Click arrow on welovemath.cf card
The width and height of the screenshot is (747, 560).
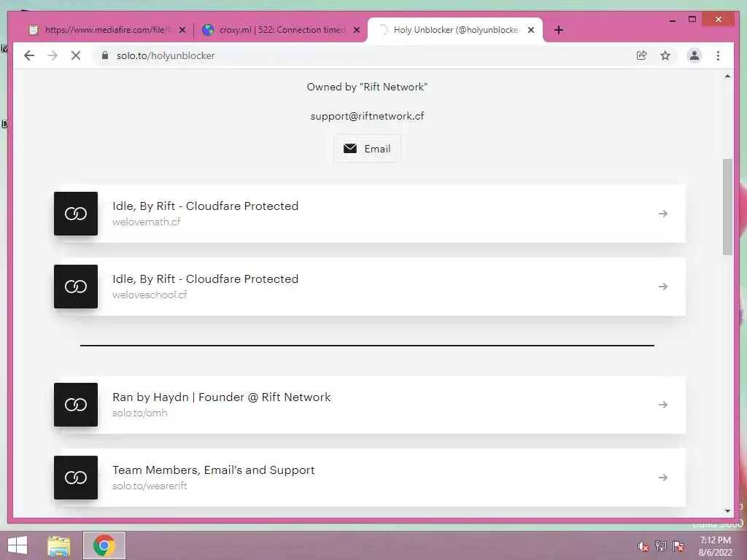point(662,214)
